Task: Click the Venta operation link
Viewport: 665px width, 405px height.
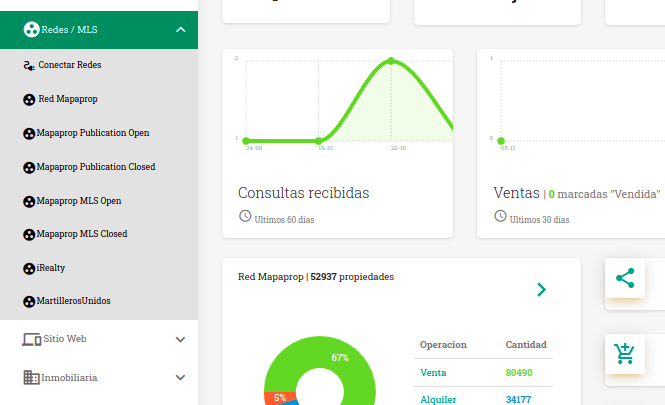Action: click(433, 373)
